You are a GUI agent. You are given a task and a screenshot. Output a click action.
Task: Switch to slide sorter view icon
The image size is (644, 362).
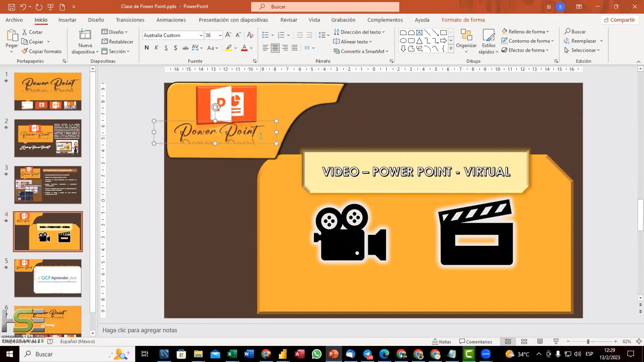524,341
